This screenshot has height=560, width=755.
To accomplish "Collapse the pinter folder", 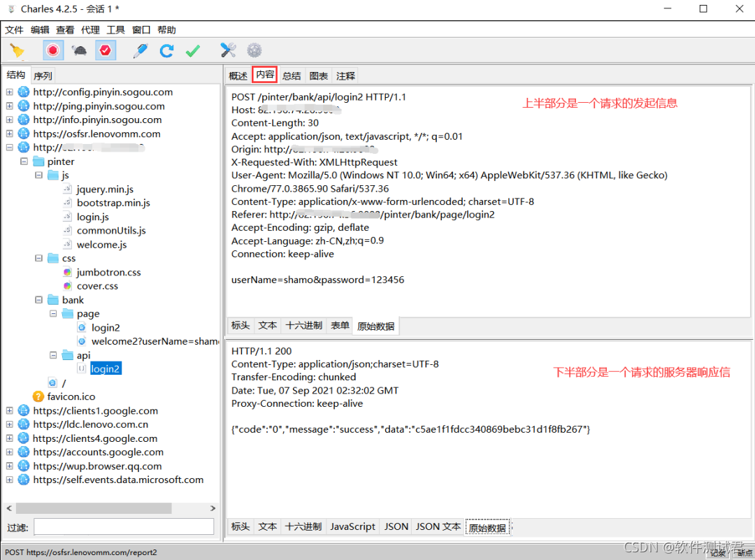I will pyautogui.click(x=24, y=161).
